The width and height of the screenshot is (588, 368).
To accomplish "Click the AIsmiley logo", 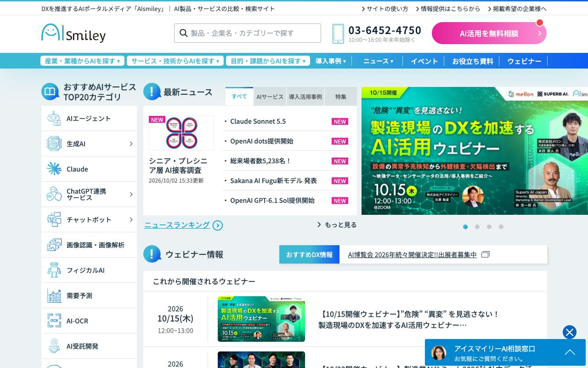I will [x=73, y=33].
